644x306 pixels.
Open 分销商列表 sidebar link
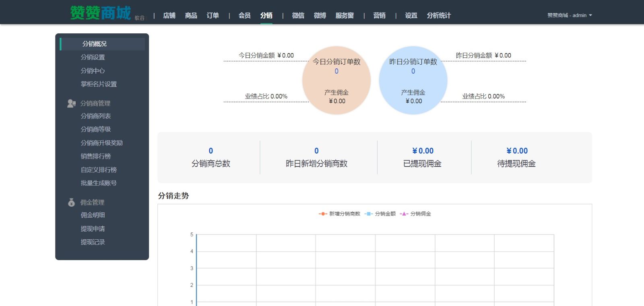tap(96, 116)
